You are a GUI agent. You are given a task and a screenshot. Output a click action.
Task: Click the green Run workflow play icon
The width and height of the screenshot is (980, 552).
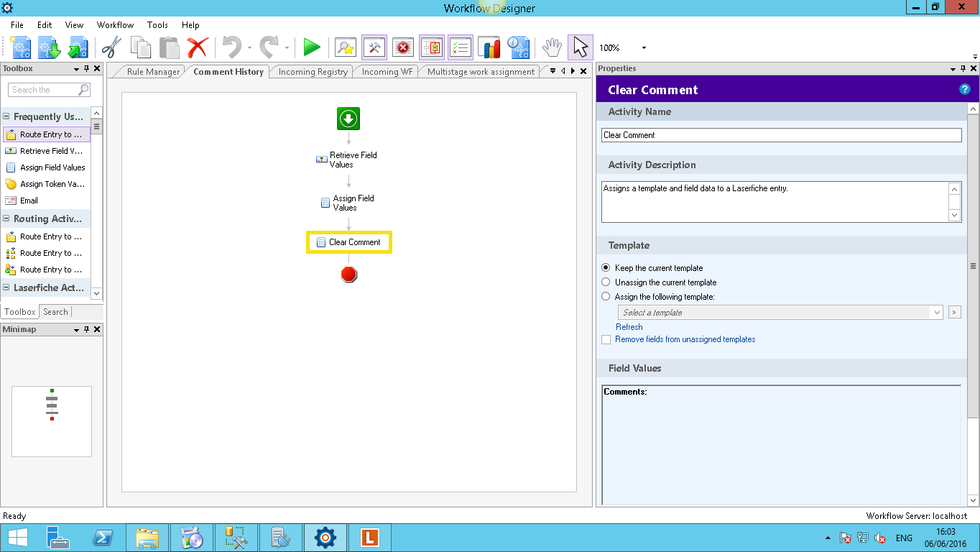pyautogui.click(x=311, y=47)
